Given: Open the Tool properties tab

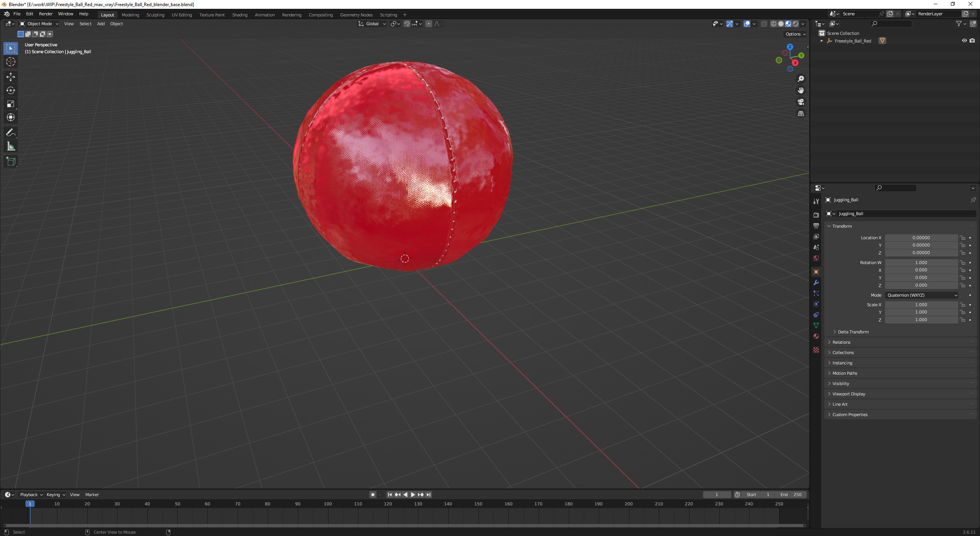Looking at the screenshot, I should coord(816,201).
